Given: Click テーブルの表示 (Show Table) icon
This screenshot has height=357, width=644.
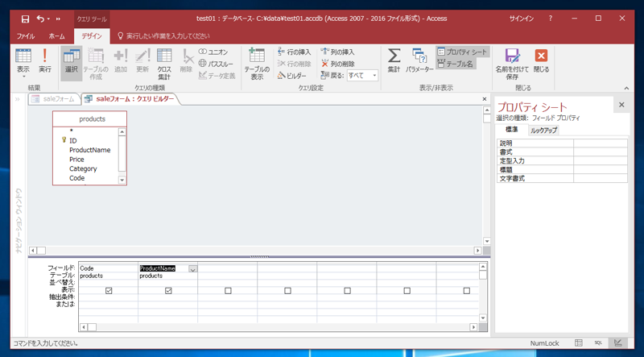Looking at the screenshot, I should (257, 60).
